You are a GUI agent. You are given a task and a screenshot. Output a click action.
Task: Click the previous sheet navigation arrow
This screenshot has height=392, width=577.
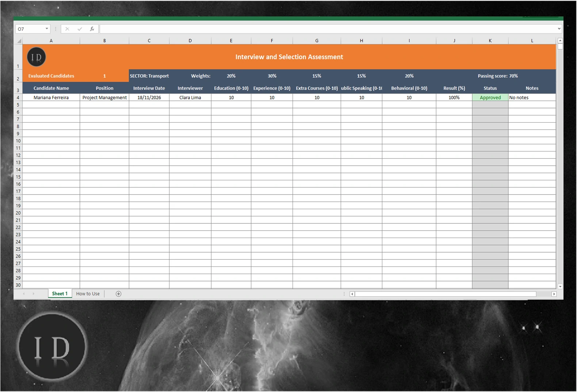pyautogui.click(x=24, y=294)
